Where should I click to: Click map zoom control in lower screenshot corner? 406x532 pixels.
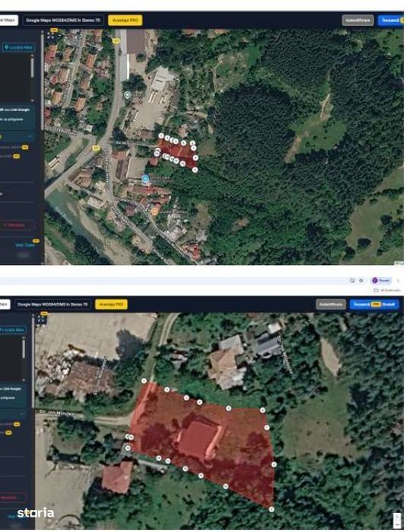click(x=397, y=520)
